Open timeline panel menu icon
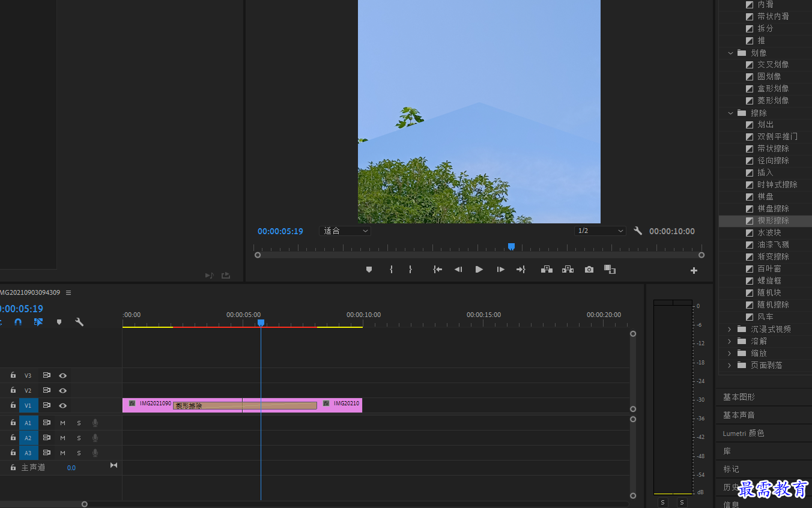This screenshot has width=812, height=508. click(x=68, y=292)
